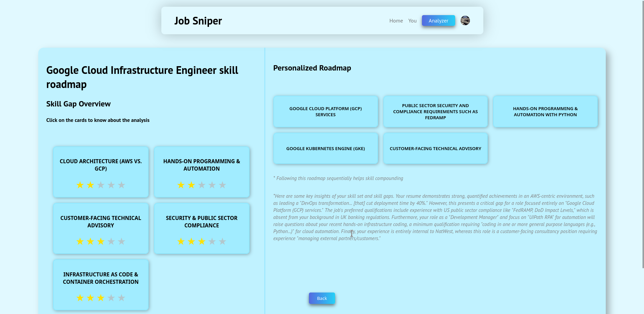
Task: Click the fourth star on Cloud Architecture card
Action: pyautogui.click(x=111, y=185)
